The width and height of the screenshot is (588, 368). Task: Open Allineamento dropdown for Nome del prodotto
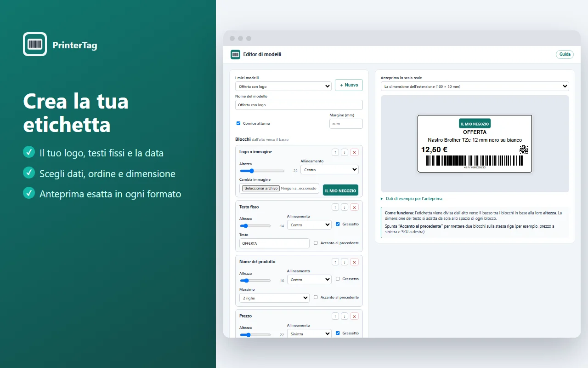point(309,279)
